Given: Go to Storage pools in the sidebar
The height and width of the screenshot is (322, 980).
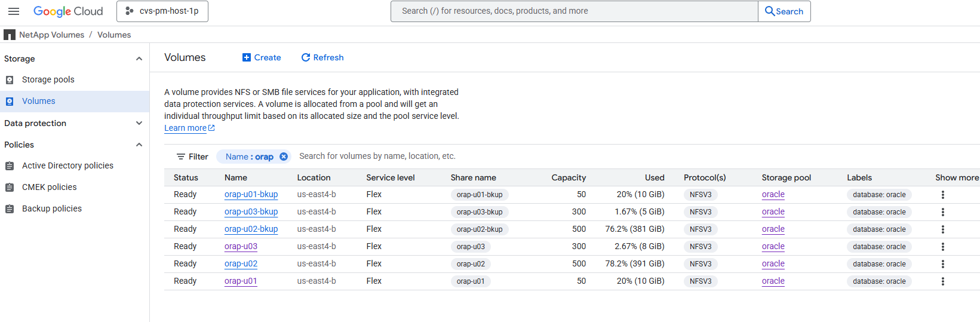Looking at the screenshot, I should pos(48,79).
